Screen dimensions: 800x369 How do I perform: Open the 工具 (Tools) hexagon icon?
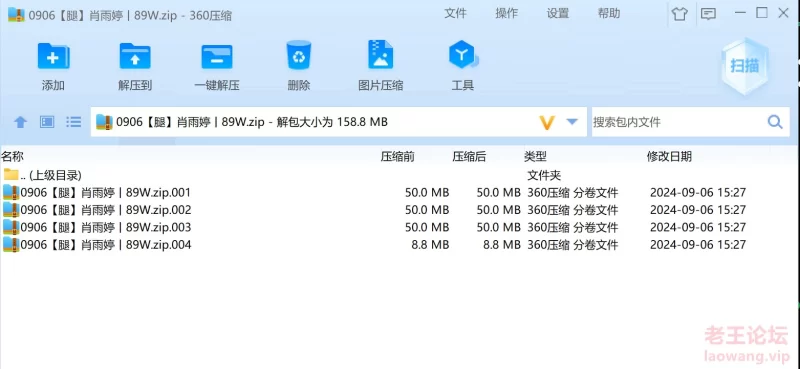[463, 55]
